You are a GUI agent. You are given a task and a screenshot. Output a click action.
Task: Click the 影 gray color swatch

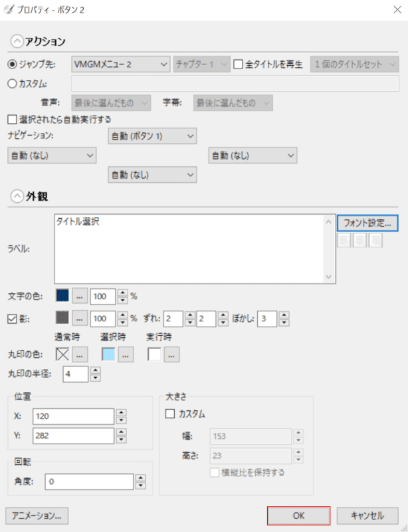click(62, 318)
